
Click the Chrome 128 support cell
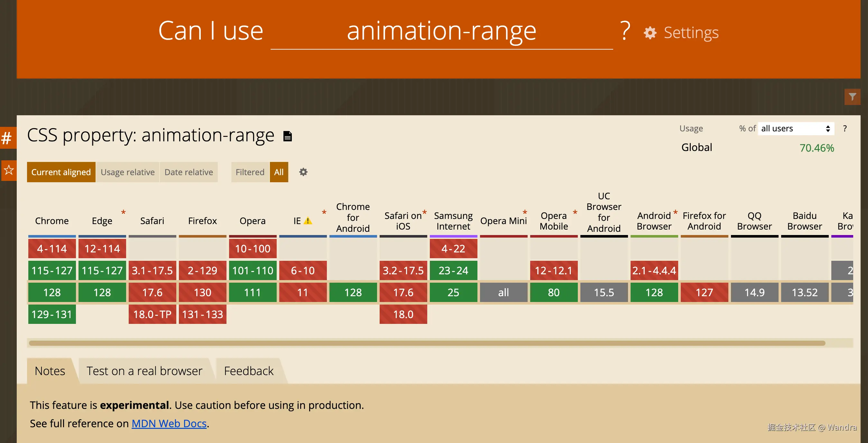point(52,292)
